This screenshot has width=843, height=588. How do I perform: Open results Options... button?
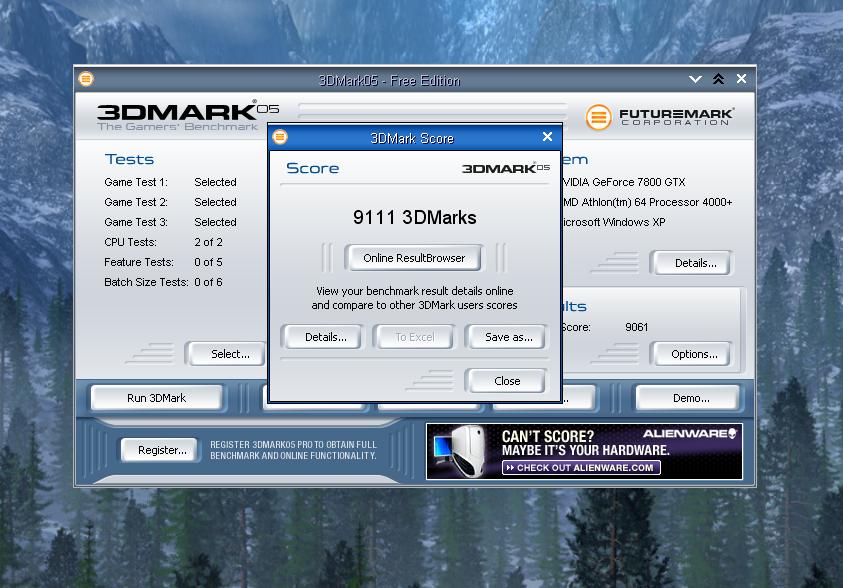(694, 354)
